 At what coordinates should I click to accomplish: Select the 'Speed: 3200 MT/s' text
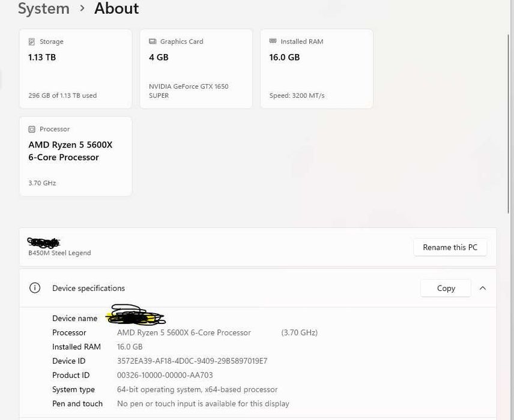[297, 95]
